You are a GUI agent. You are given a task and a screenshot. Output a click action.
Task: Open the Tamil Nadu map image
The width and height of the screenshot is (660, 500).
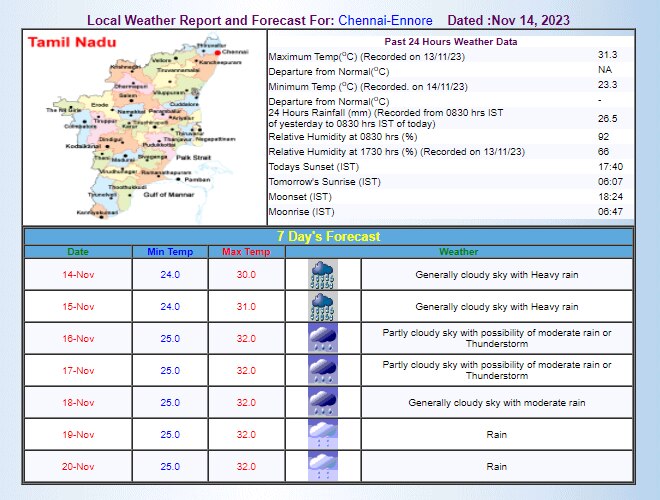click(x=145, y=130)
